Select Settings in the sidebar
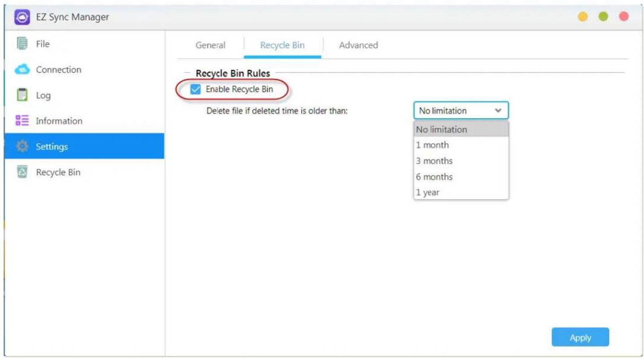The width and height of the screenshot is (644, 358). (84, 146)
